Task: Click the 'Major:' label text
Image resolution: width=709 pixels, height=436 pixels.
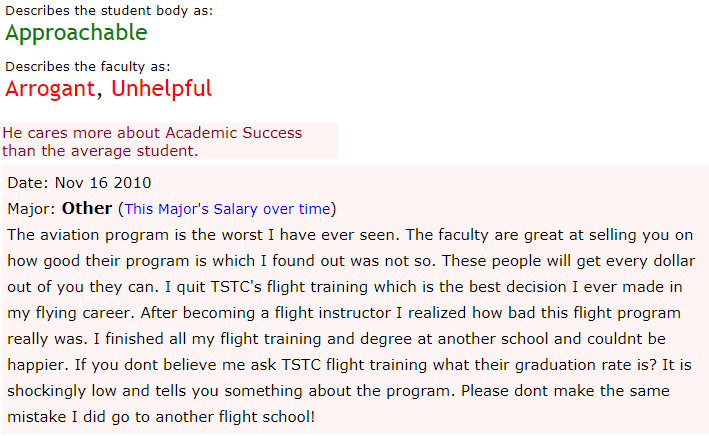Action: (31, 209)
